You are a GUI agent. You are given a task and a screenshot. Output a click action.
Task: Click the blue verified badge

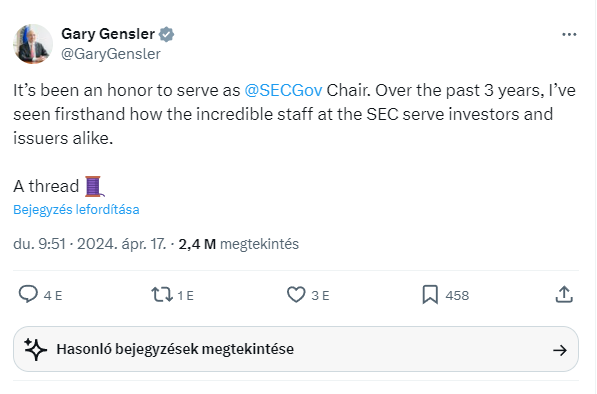click(x=166, y=34)
